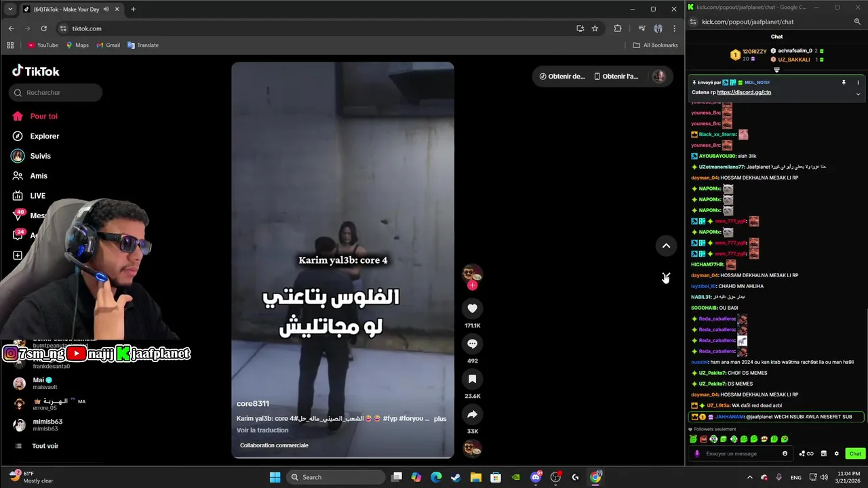Open Steam from the taskbar
The height and width of the screenshot is (488, 868).
(456, 477)
